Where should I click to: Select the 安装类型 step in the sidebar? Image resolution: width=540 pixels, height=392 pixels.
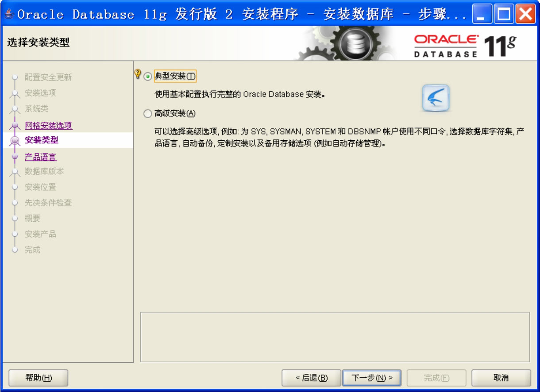[x=42, y=141]
